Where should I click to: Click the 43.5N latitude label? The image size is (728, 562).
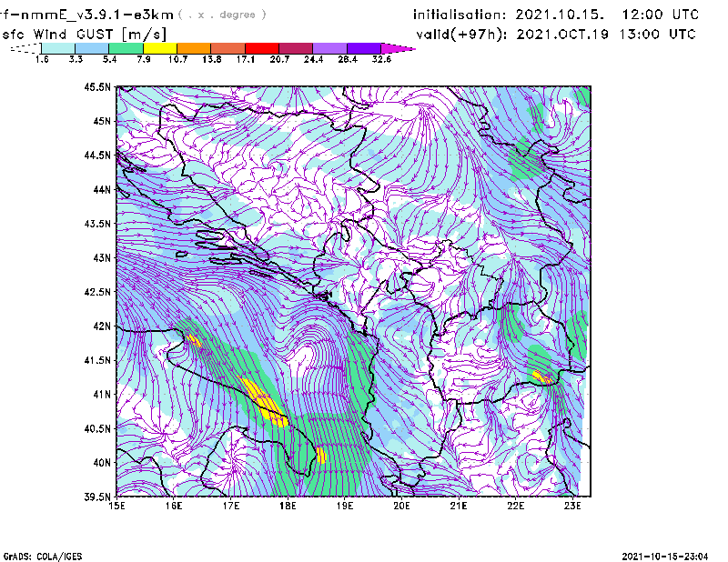(97, 223)
